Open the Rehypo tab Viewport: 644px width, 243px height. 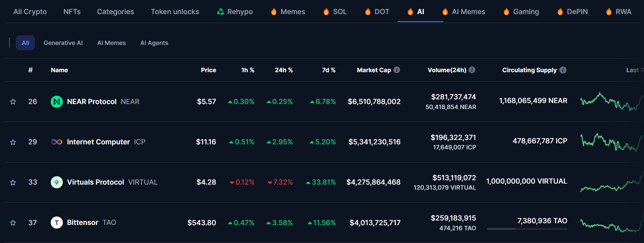(240, 12)
